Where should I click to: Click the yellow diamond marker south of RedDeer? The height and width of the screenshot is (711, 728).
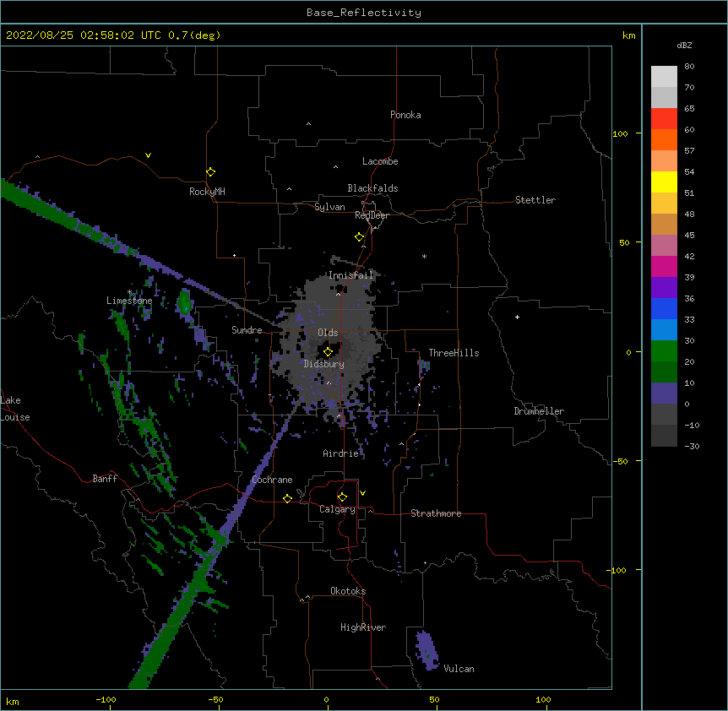tap(359, 237)
